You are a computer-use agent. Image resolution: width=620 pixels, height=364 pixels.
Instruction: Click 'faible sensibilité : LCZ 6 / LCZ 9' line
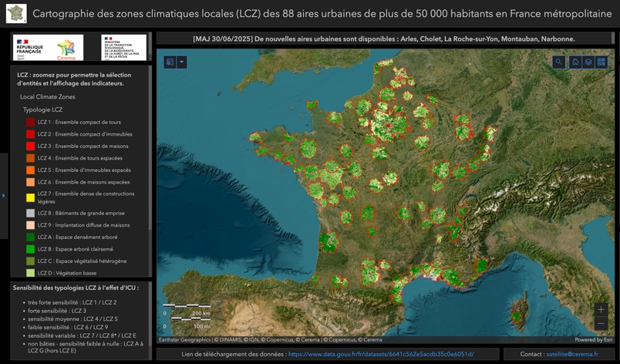68,327
